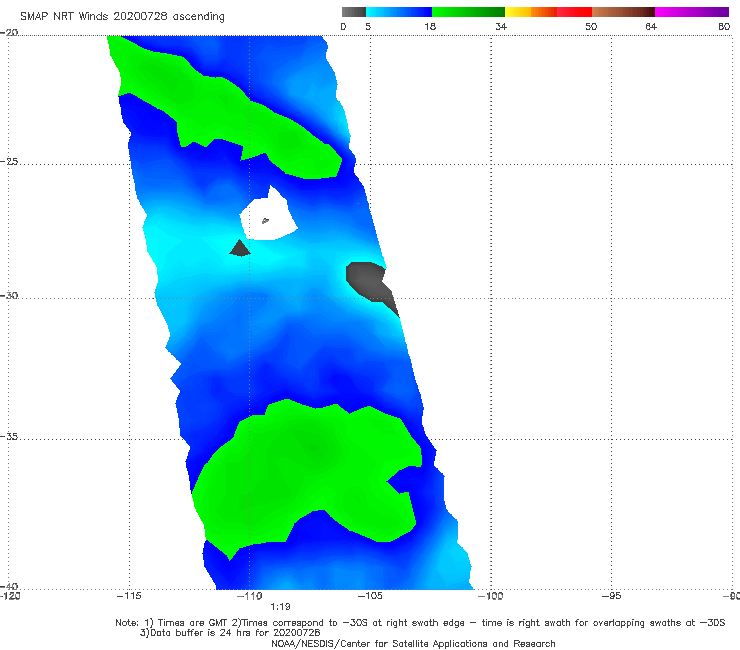
Task: Click the color bar label "18"
Action: tap(430, 26)
